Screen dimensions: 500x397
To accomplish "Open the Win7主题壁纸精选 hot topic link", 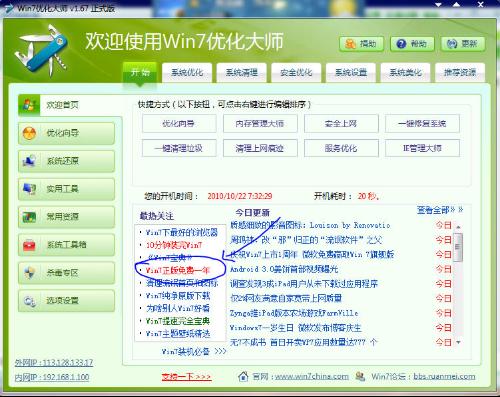I will pos(178,334).
